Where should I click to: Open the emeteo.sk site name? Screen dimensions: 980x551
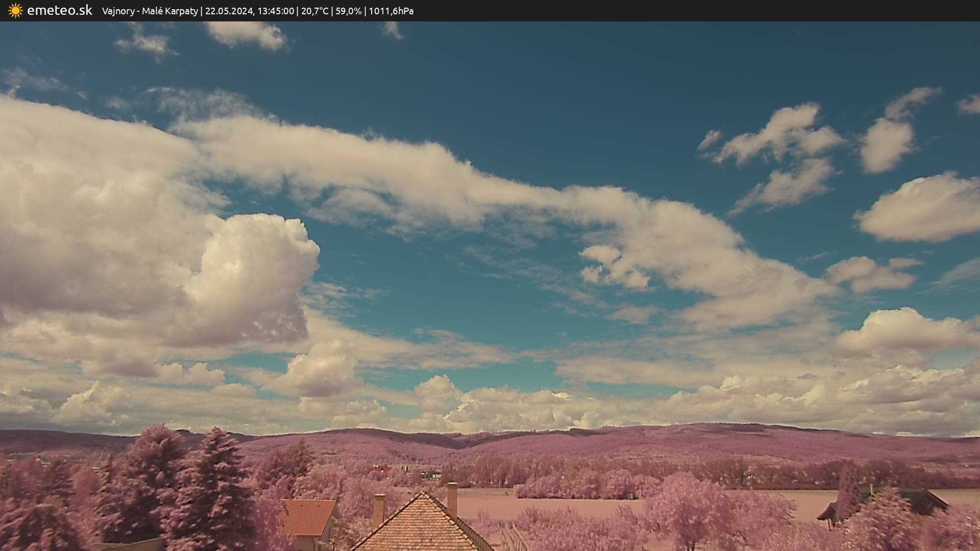tap(60, 10)
